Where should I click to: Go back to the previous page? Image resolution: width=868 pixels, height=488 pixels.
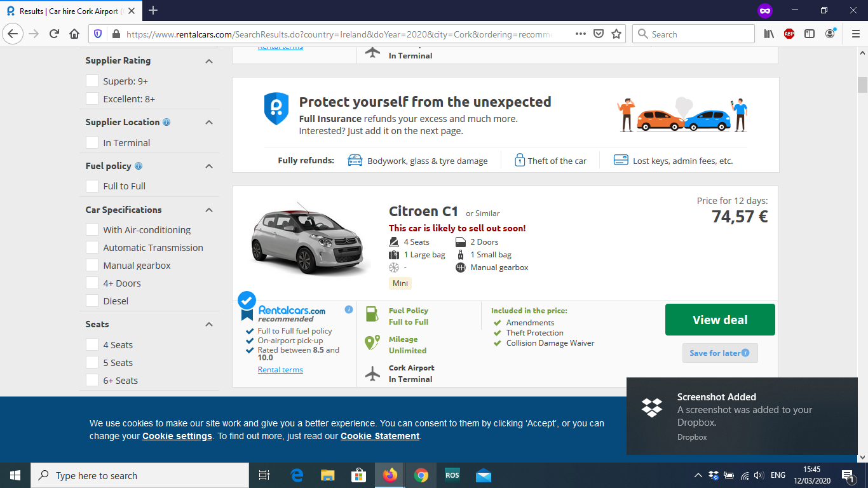[13, 34]
